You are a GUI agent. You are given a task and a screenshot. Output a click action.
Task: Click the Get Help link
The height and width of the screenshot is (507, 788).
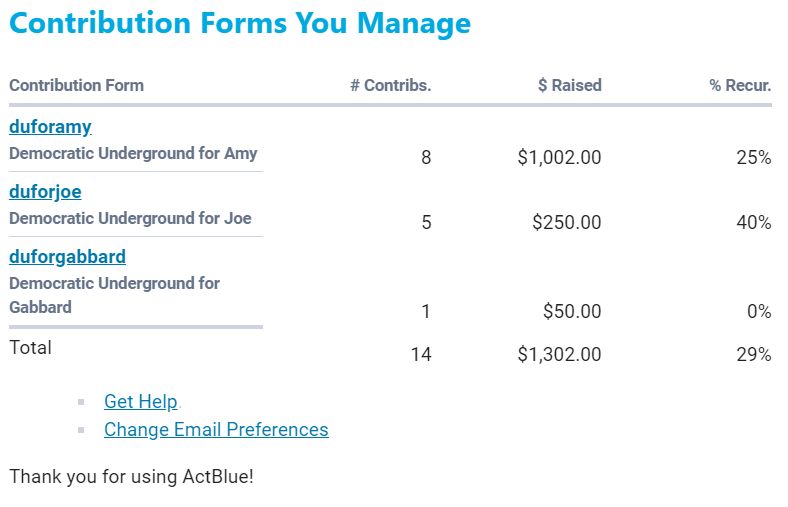(140, 402)
